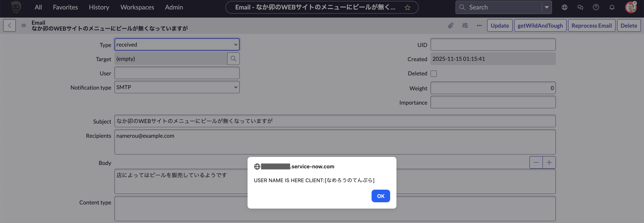Open the form context hamburger menu

pos(24,25)
